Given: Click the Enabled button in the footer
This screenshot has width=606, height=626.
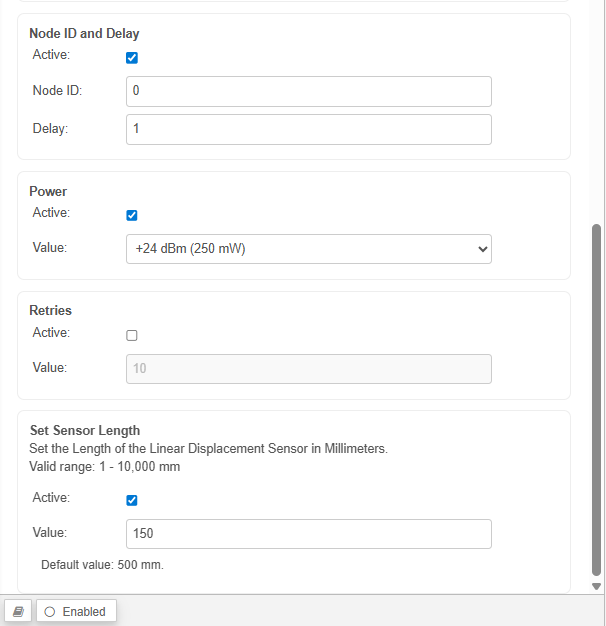Looking at the screenshot, I should click(x=77, y=611).
